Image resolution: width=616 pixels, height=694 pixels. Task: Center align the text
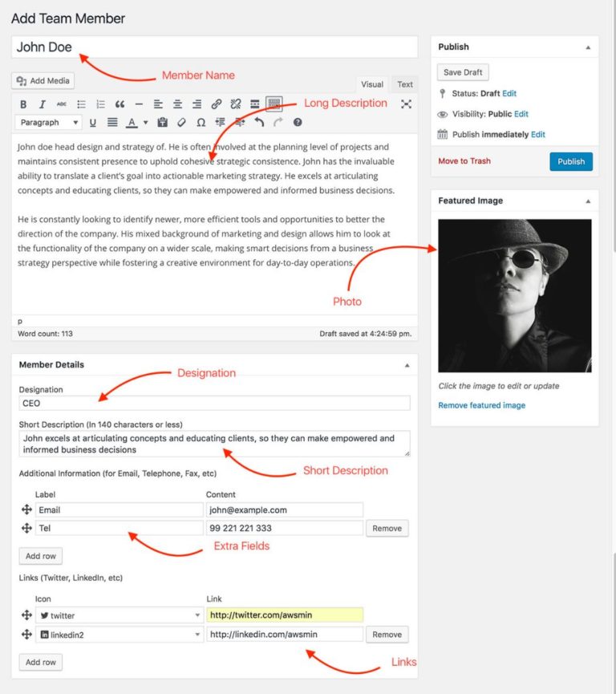(x=177, y=104)
